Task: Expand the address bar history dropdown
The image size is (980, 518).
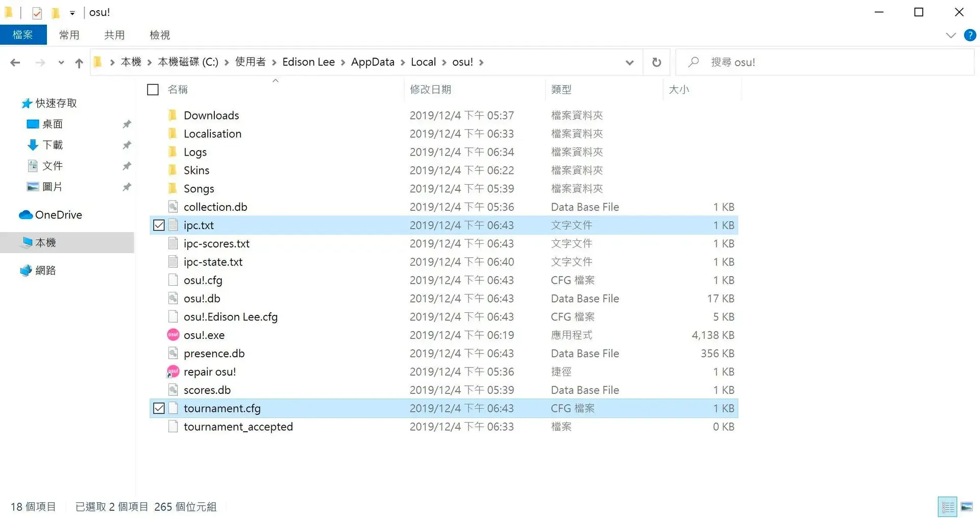Action: (629, 62)
